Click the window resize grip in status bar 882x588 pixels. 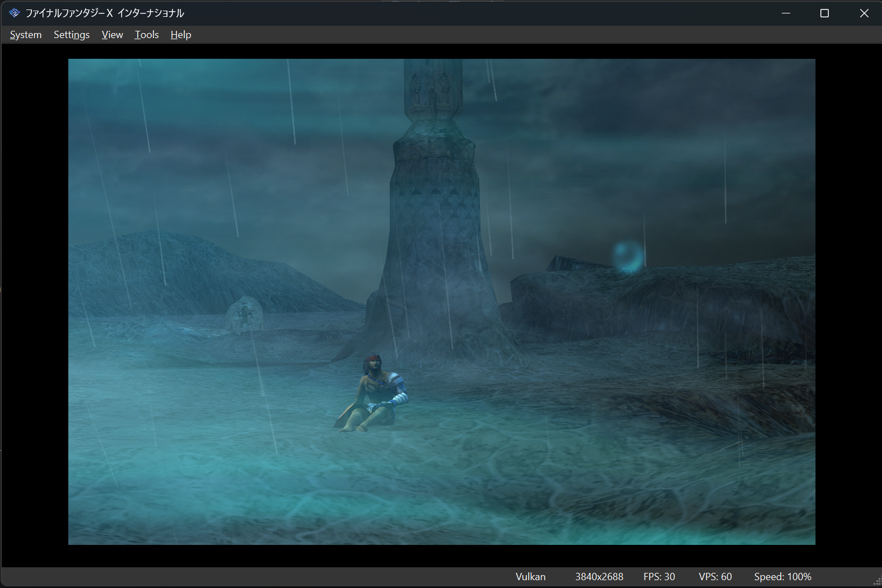click(x=877, y=582)
